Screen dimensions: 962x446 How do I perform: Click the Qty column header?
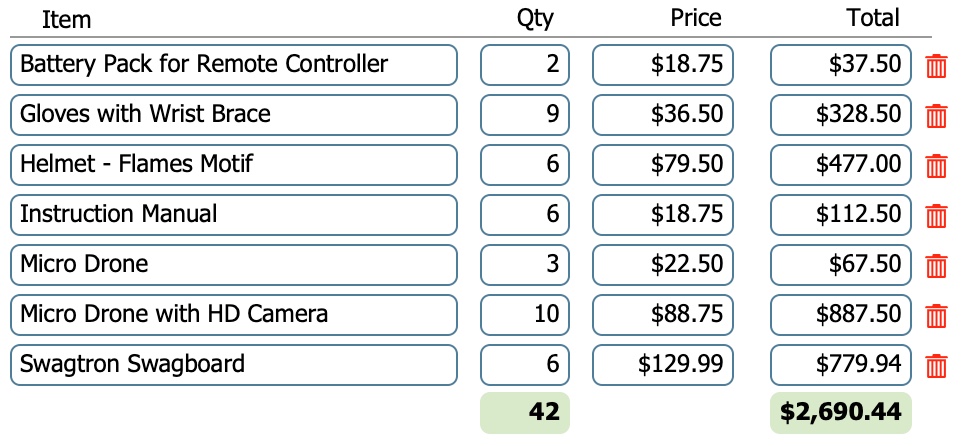(x=535, y=19)
